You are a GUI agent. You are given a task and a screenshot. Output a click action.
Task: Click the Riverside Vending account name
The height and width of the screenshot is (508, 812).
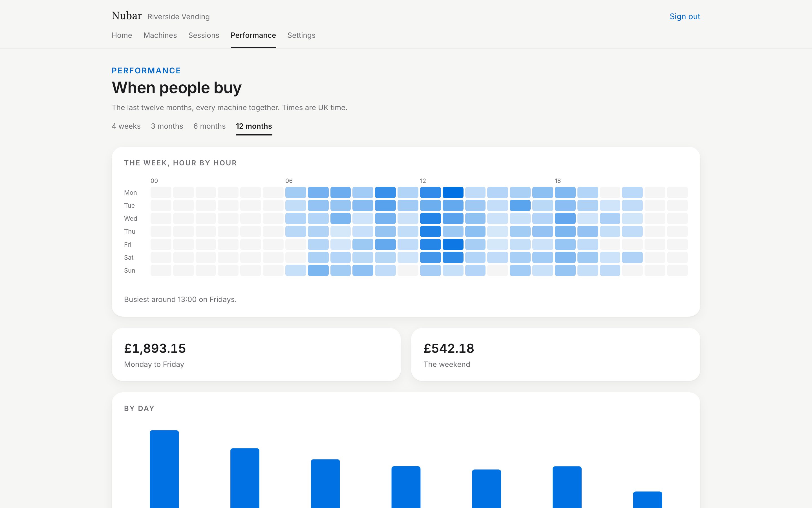tap(178, 17)
